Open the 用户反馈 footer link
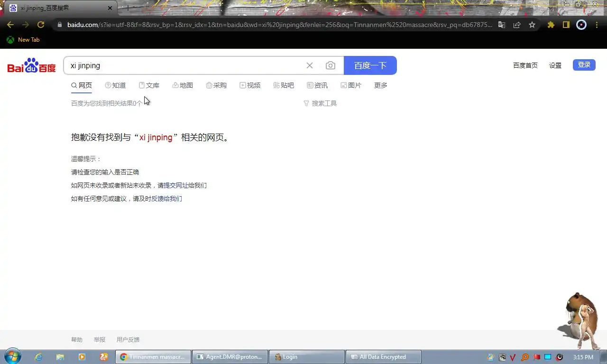This screenshot has height=364, width=607. coord(128,340)
